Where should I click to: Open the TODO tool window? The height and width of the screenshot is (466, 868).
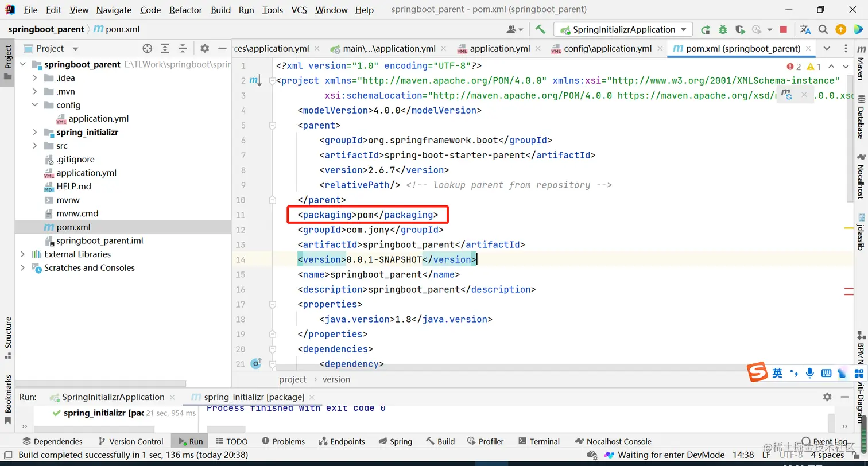(x=232, y=441)
